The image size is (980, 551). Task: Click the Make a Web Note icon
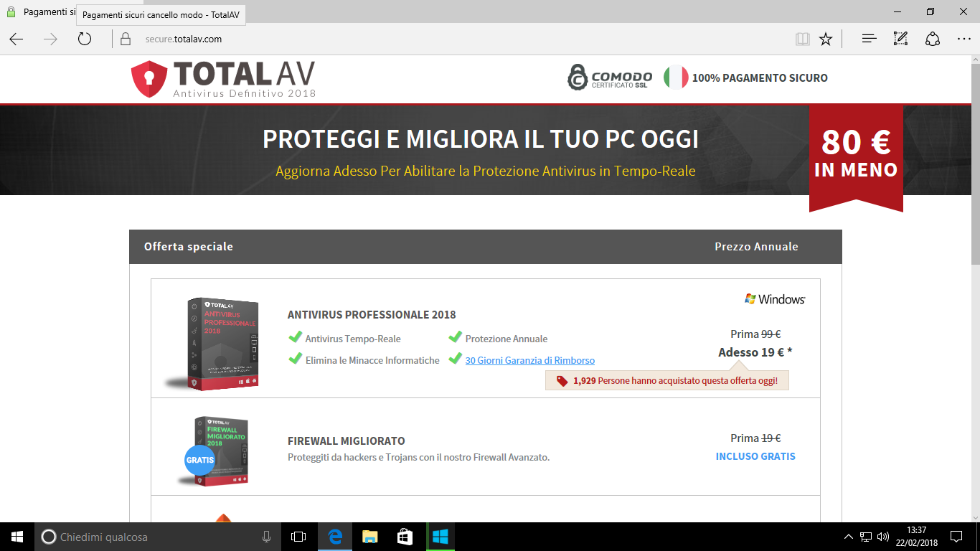tap(900, 39)
